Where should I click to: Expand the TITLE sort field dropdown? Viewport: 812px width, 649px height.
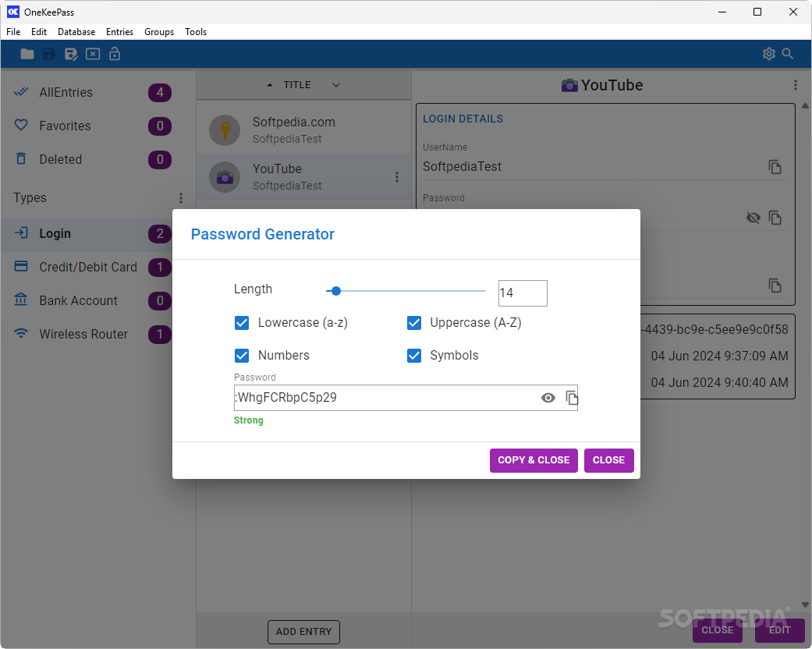click(336, 85)
